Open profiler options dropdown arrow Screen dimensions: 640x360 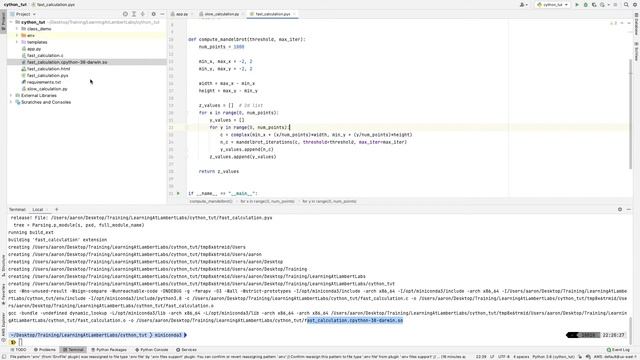[608, 4]
